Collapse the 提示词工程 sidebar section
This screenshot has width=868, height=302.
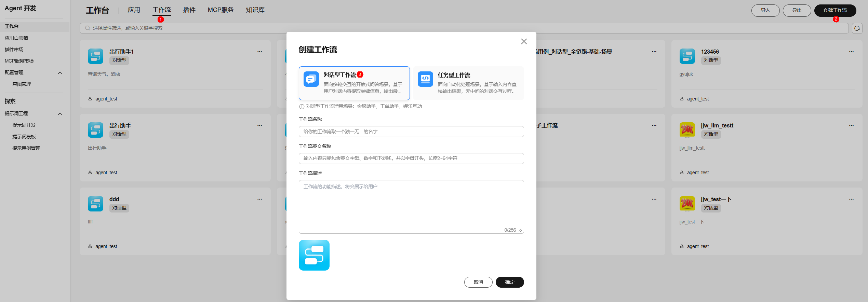point(60,114)
